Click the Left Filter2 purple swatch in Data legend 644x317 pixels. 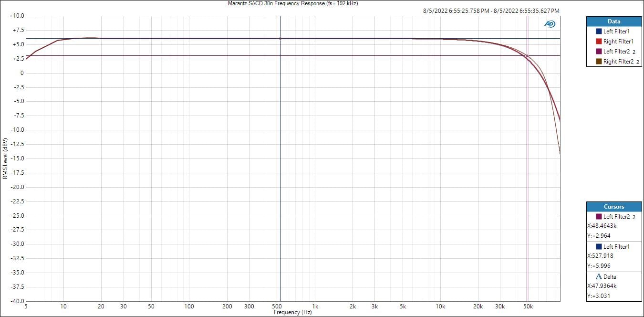click(599, 52)
